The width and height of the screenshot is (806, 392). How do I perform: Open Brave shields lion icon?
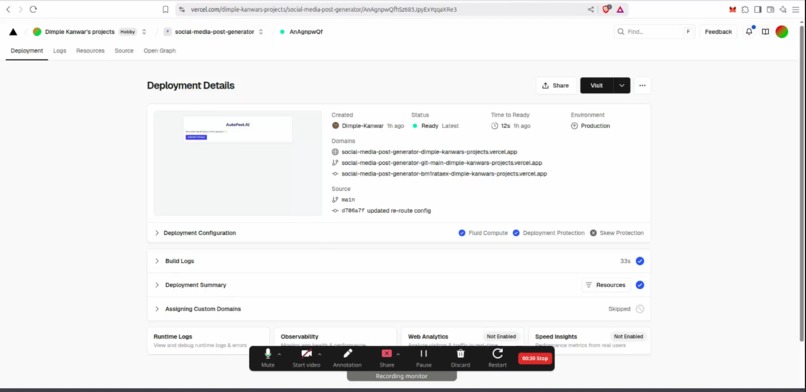click(607, 9)
